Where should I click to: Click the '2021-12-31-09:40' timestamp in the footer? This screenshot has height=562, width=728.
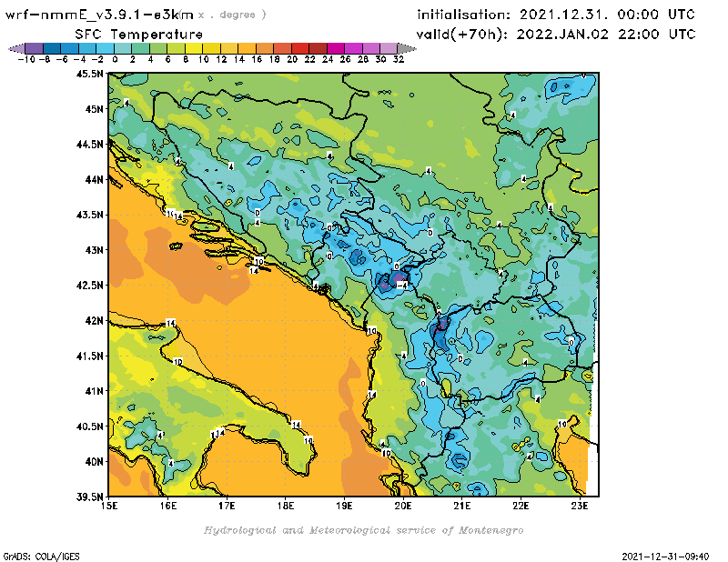coord(665,557)
